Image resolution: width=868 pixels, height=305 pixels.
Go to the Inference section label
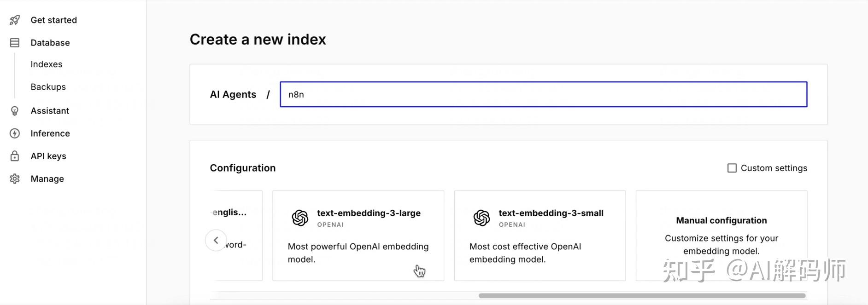(50, 133)
